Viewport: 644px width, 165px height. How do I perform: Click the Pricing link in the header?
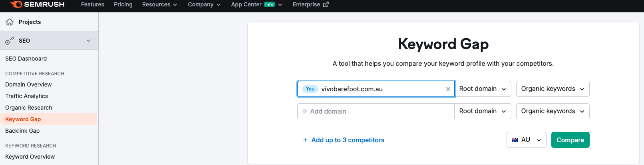point(123,4)
